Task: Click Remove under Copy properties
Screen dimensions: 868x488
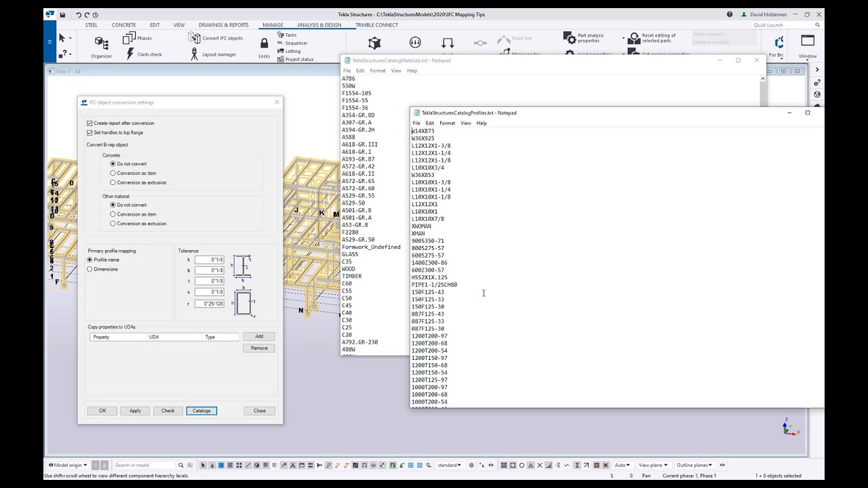Action: click(259, 348)
